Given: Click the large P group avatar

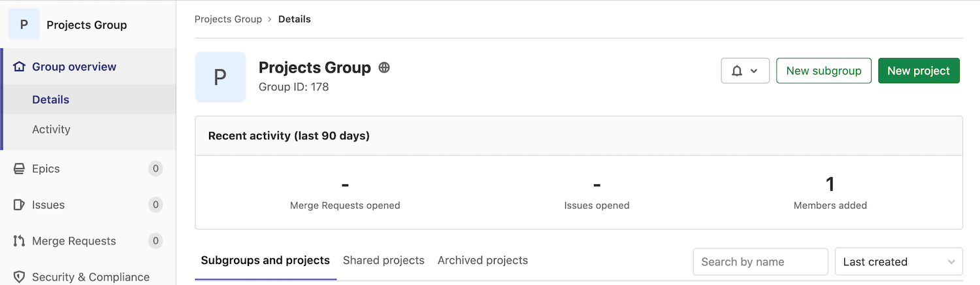Looking at the screenshot, I should 220,77.
